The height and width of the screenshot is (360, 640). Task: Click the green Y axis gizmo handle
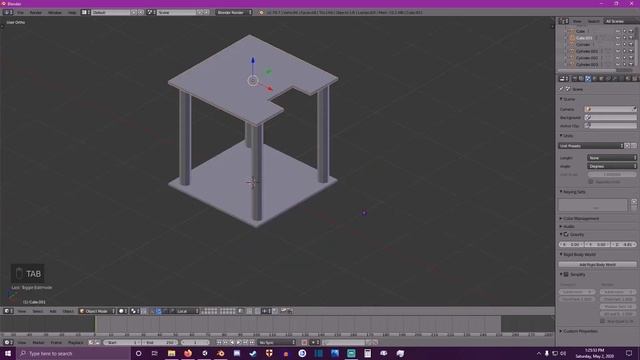point(268,72)
